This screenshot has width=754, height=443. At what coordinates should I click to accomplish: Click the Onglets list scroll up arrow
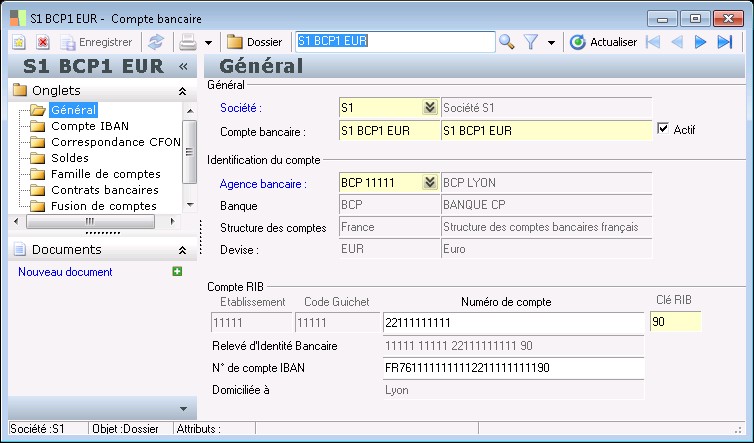click(x=190, y=111)
